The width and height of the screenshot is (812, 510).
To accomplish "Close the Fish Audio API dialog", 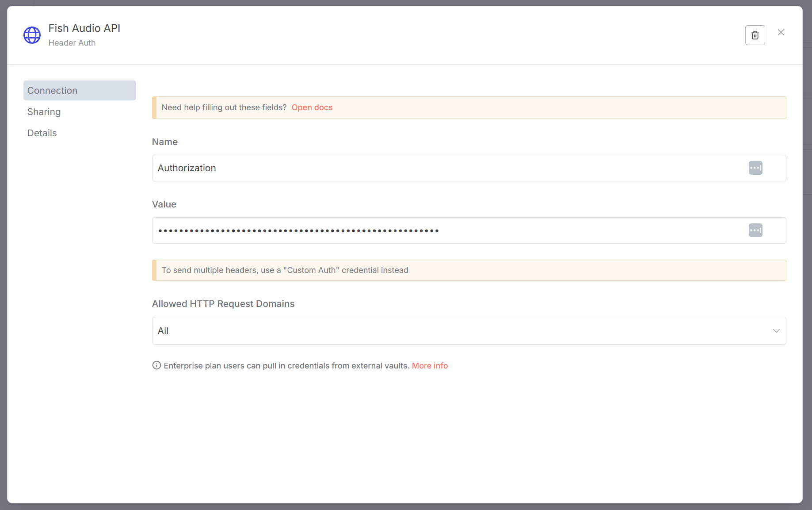I will (781, 32).
